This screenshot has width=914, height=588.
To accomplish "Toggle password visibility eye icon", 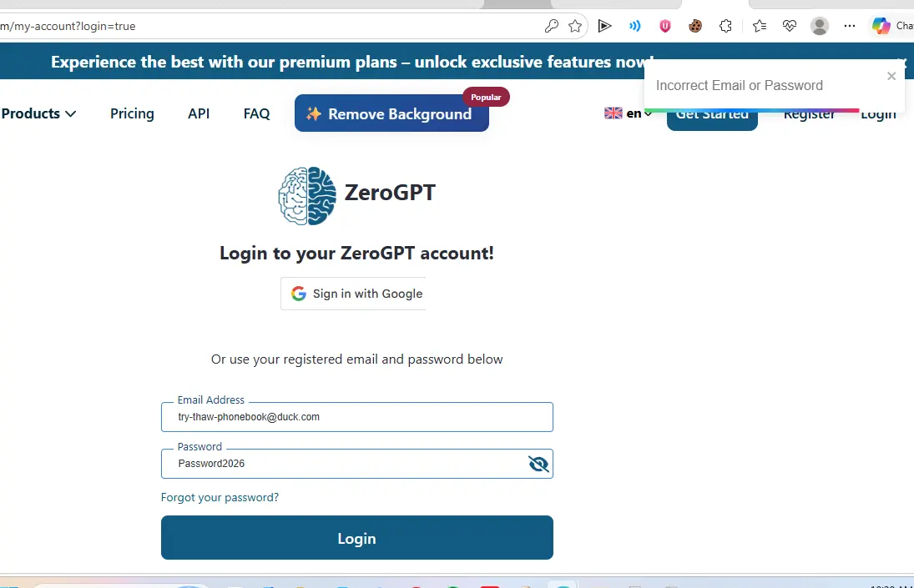I will pos(538,464).
